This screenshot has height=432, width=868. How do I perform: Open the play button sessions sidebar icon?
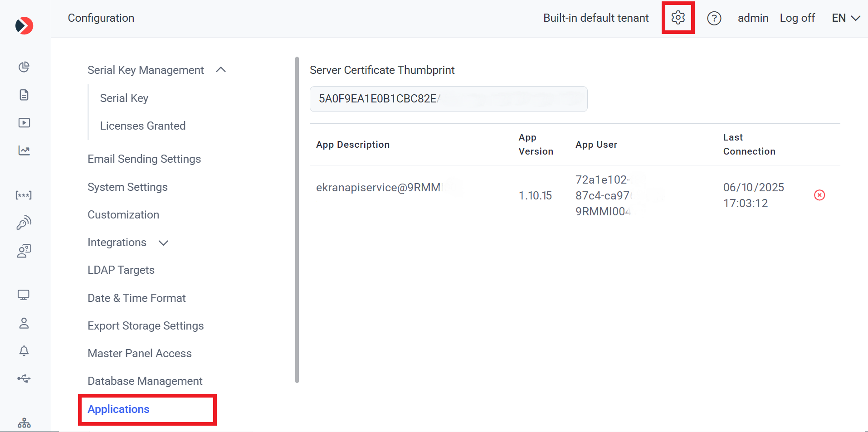(x=24, y=123)
